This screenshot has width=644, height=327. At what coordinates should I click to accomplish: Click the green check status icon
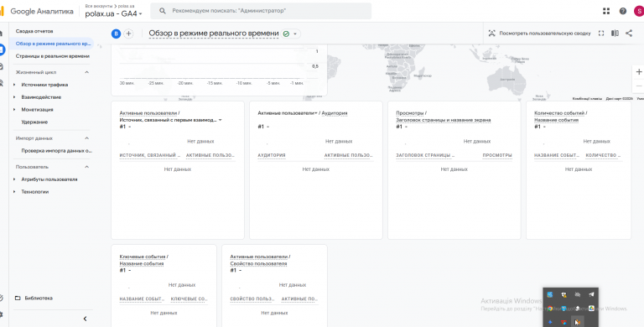tap(286, 34)
